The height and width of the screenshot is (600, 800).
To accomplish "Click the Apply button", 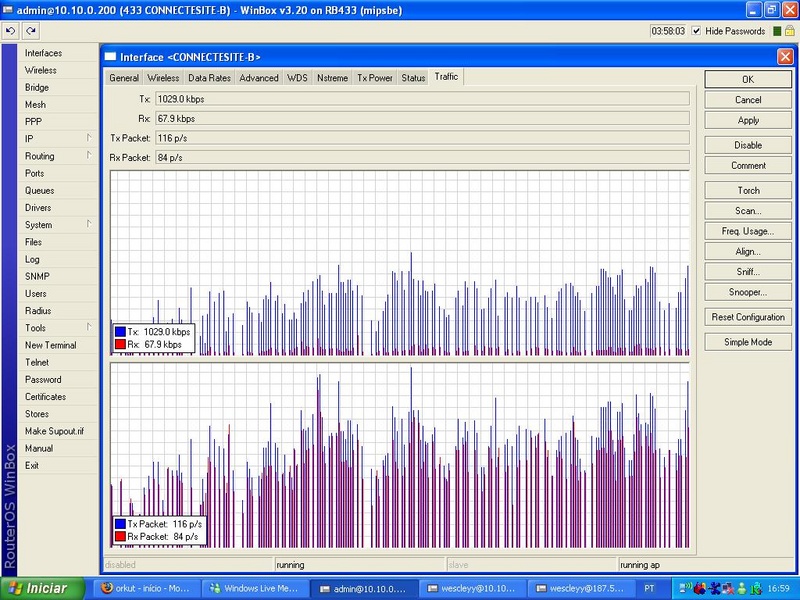I will [748, 120].
